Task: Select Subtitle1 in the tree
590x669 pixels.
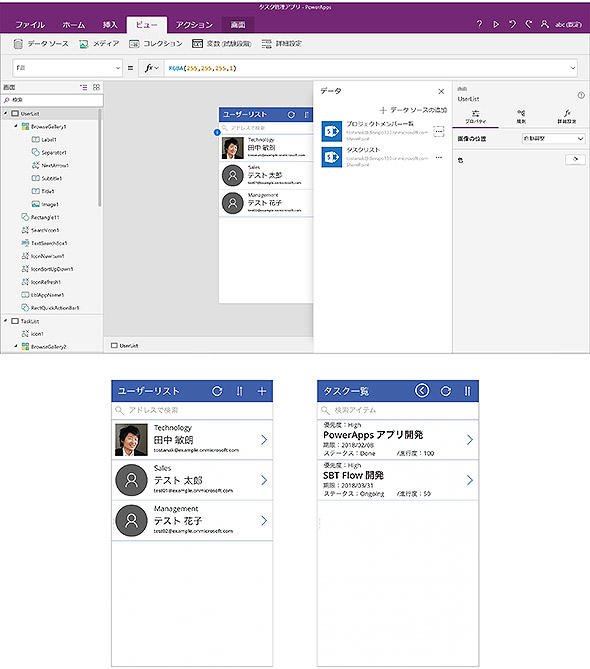Action: pyautogui.click(x=47, y=178)
